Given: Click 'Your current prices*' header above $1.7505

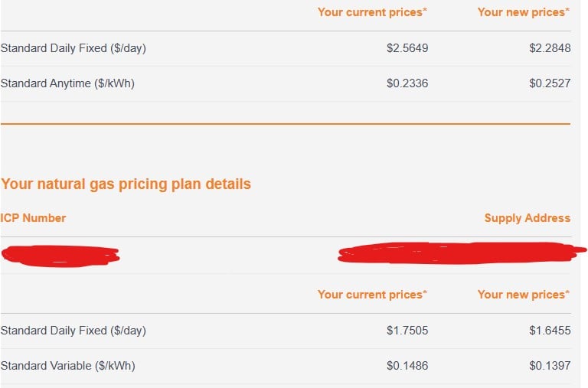Looking at the screenshot, I should [x=372, y=295].
